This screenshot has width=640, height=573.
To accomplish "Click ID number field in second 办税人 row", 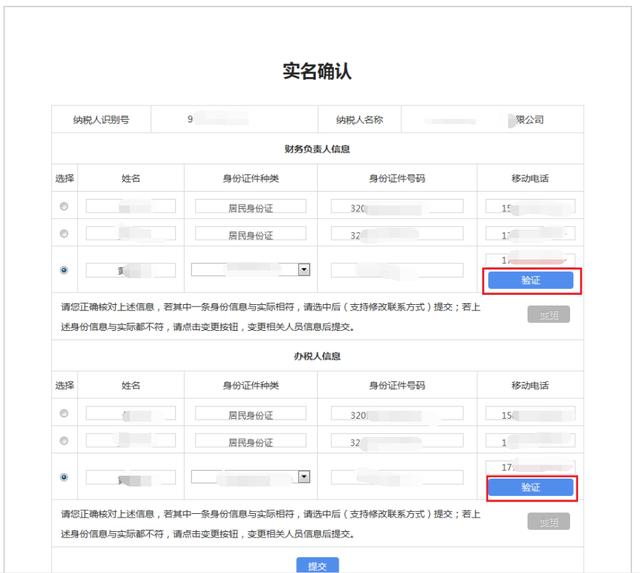I will pyautogui.click(x=397, y=440).
